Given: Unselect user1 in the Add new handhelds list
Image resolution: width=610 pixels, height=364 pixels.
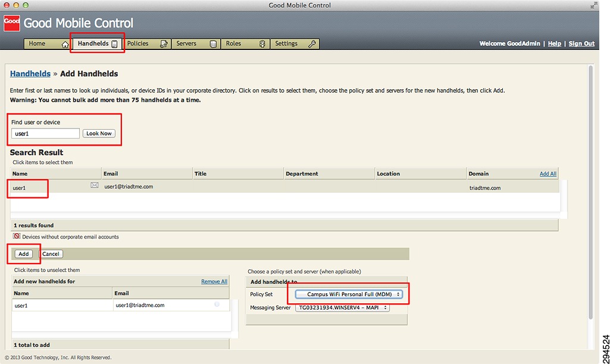Looking at the screenshot, I should pos(21,306).
